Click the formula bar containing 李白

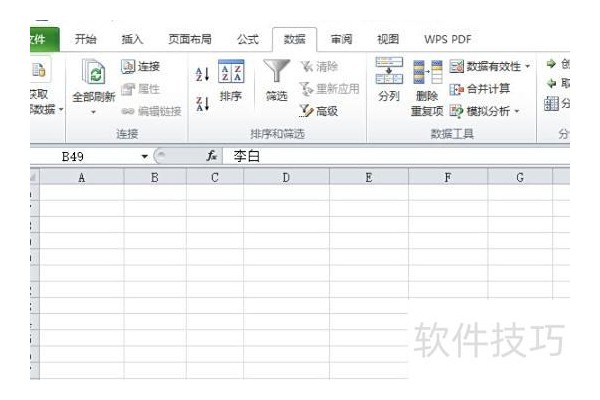pos(396,156)
